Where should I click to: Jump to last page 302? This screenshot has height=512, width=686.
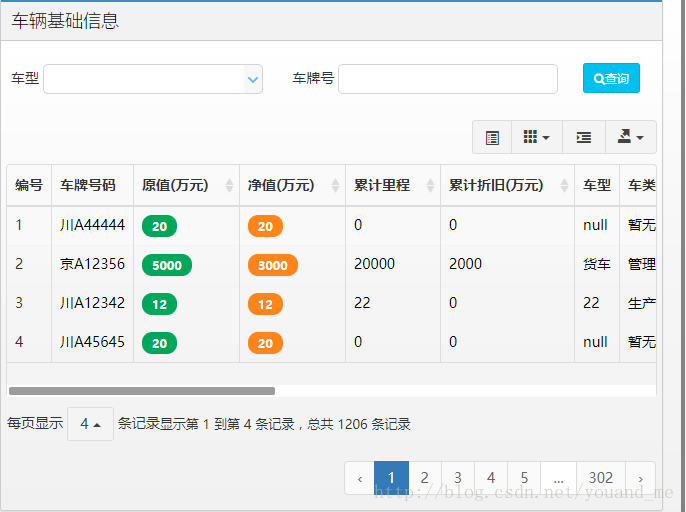pos(601,478)
